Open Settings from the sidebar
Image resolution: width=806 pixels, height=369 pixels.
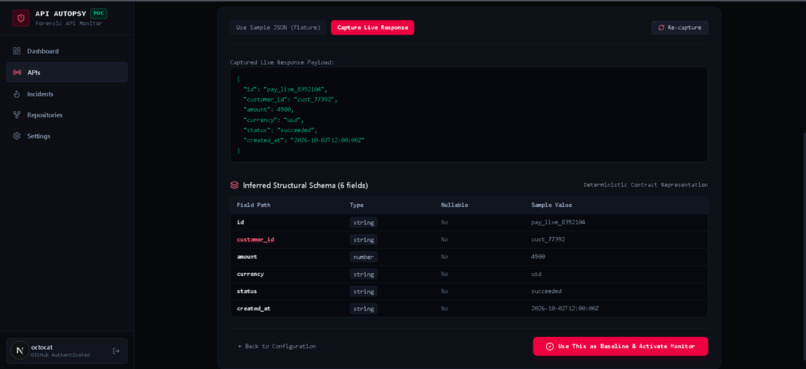(67, 136)
